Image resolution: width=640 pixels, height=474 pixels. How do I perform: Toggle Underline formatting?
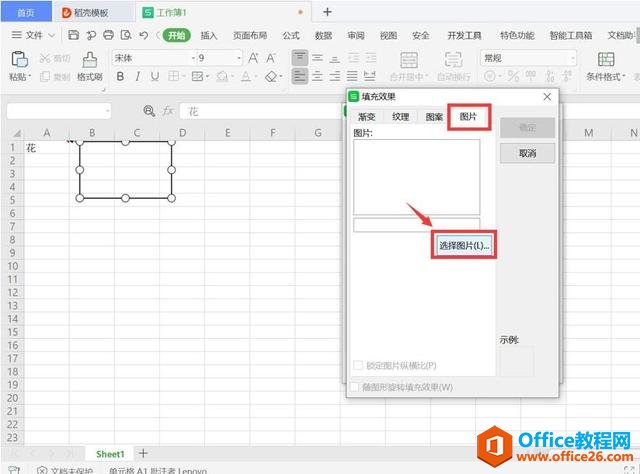click(155, 76)
